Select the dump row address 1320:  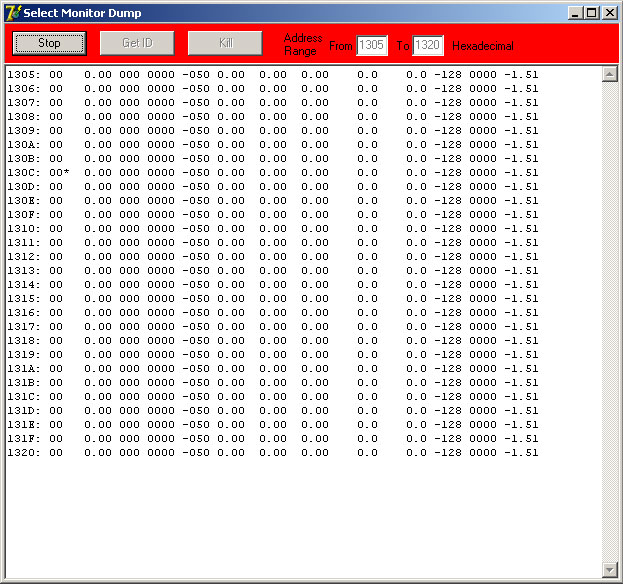coord(24,453)
